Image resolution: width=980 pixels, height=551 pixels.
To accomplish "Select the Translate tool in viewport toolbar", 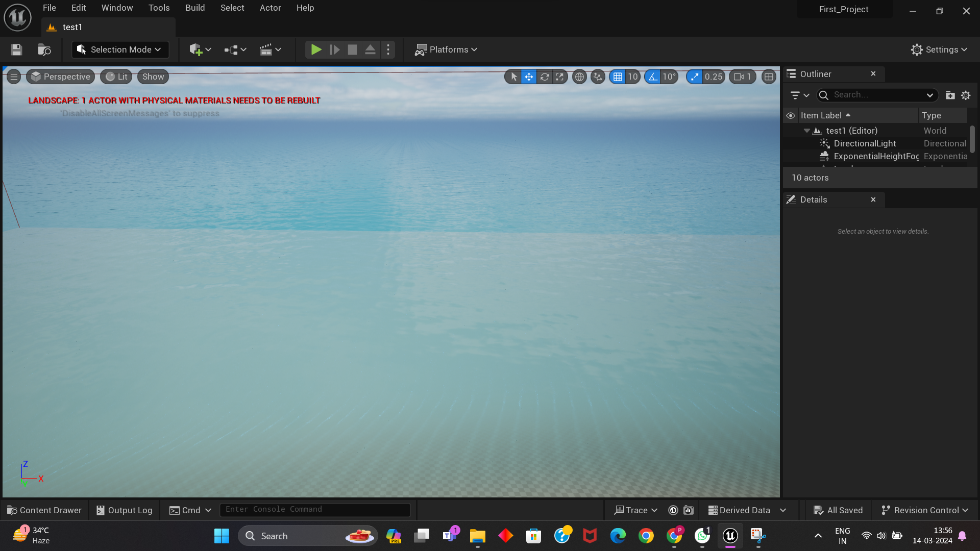I will coord(528,77).
